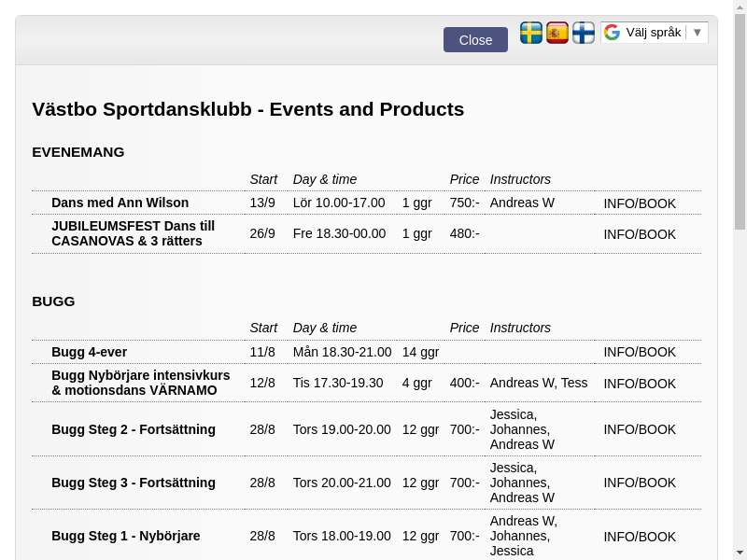The height and width of the screenshot is (560, 747).
Task: Select the Dans med Ann Wilson title
Action: coord(120,203)
